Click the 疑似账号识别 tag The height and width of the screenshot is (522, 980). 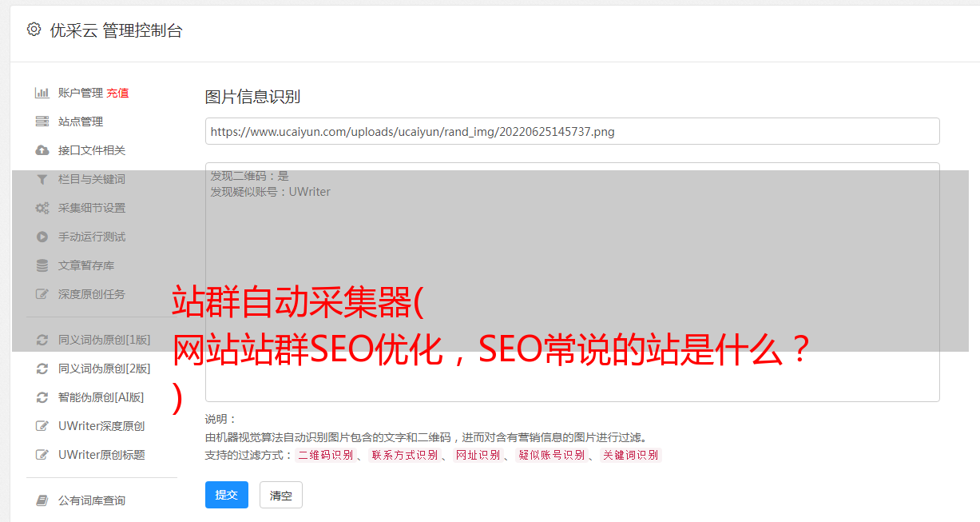coord(551,455)
